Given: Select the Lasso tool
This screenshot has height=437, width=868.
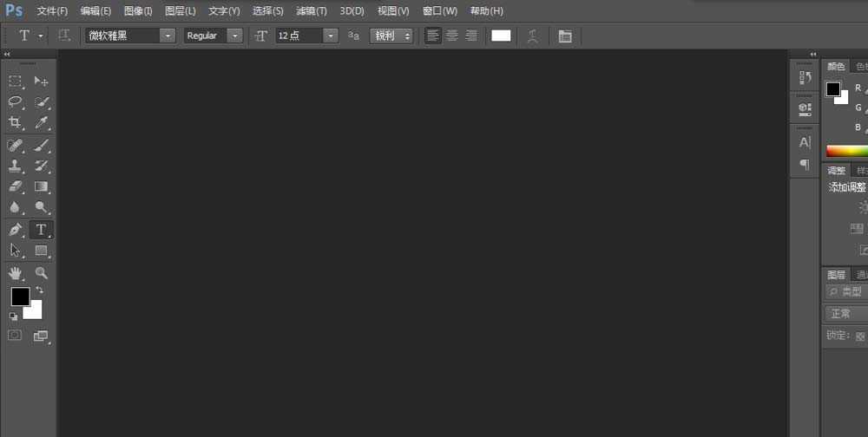Looking at the screenshot, I should tap(16, 102).
